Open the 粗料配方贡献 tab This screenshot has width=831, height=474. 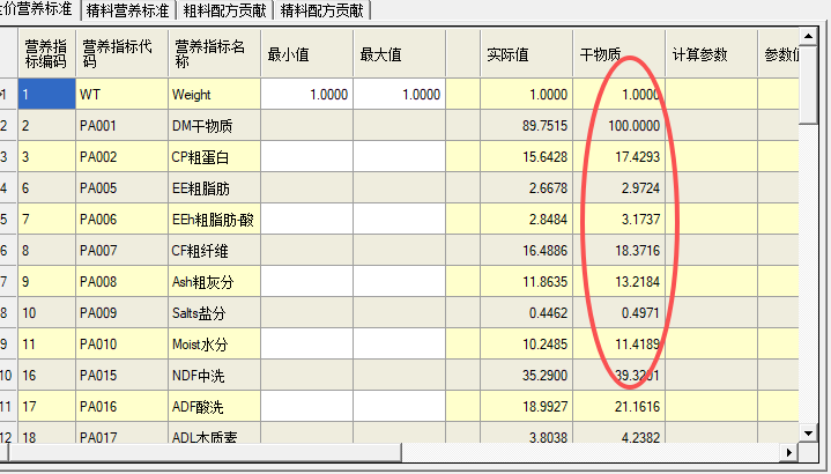pos(225,10)
